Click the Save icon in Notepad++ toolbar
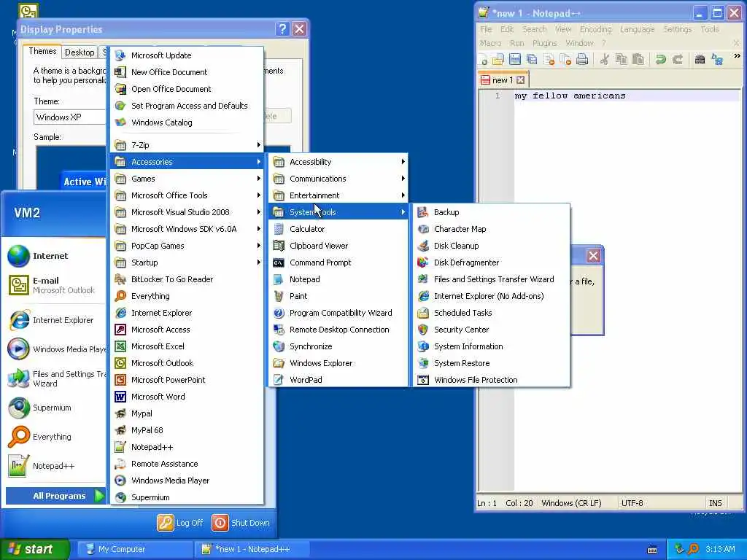The image size is (747, 560). 515,60
